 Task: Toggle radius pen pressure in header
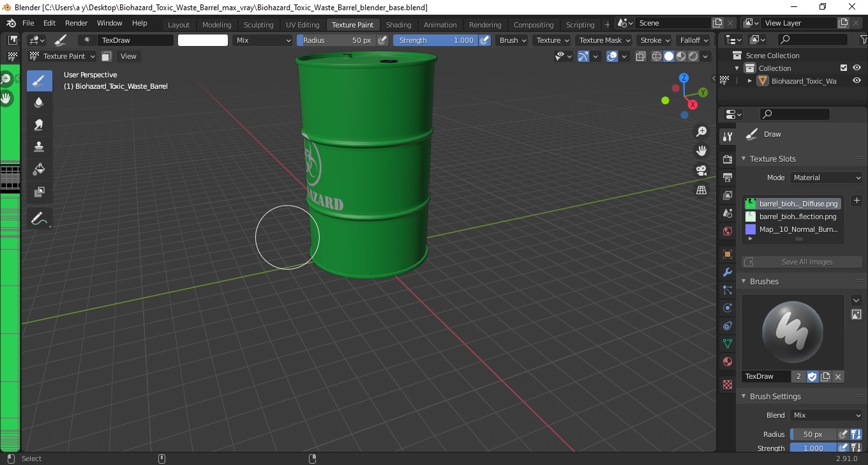(382, 40)
